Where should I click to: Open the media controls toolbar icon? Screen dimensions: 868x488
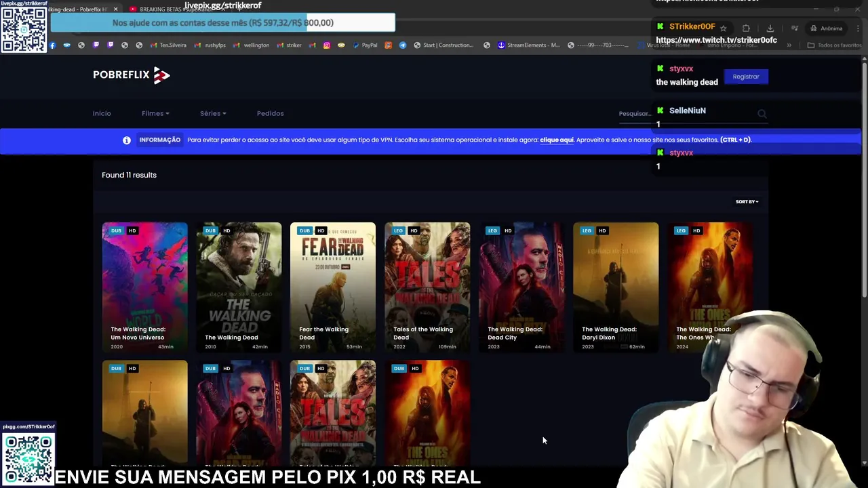pyautogui.click(x=794, y=28)
